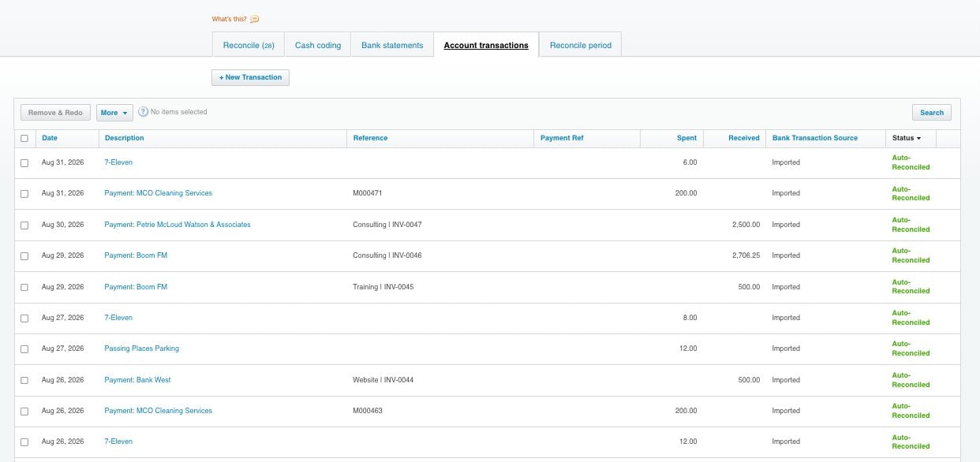Click the 12.00 spent amount for Passing Places Parking
980x462 pixels.
(x=688, y=348)
